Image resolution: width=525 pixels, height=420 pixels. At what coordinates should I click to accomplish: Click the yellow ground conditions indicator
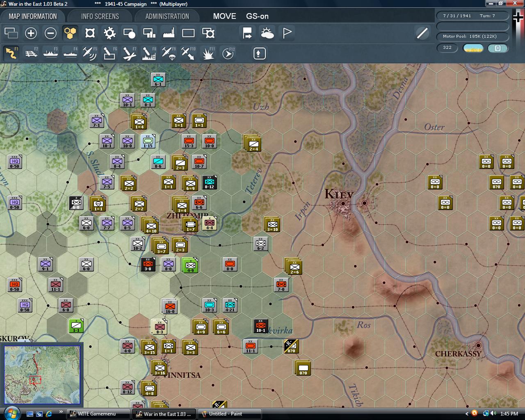pos(472,48)
